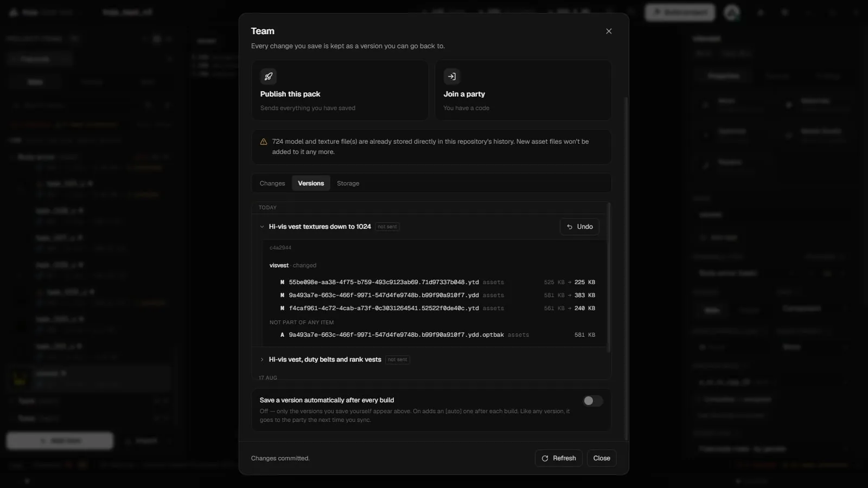Select the Versions tab
This screenshot has height=488, width=868.
point(311,183)
